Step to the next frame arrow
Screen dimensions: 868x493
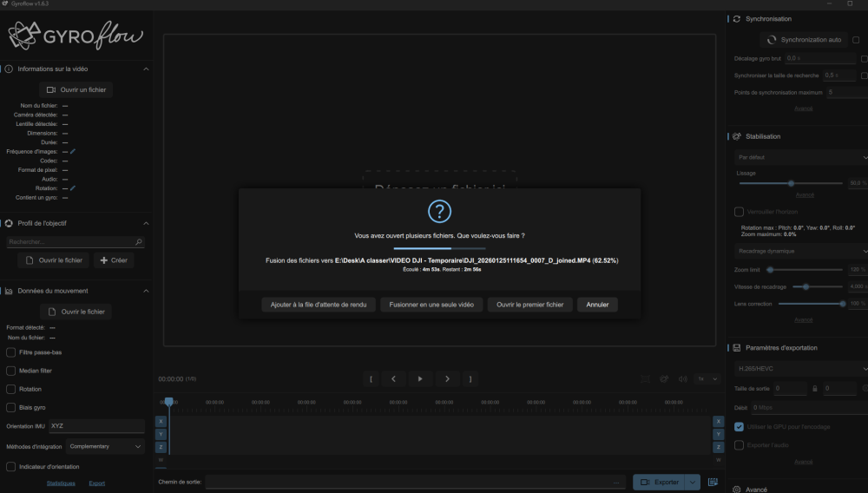coord(447,378)
